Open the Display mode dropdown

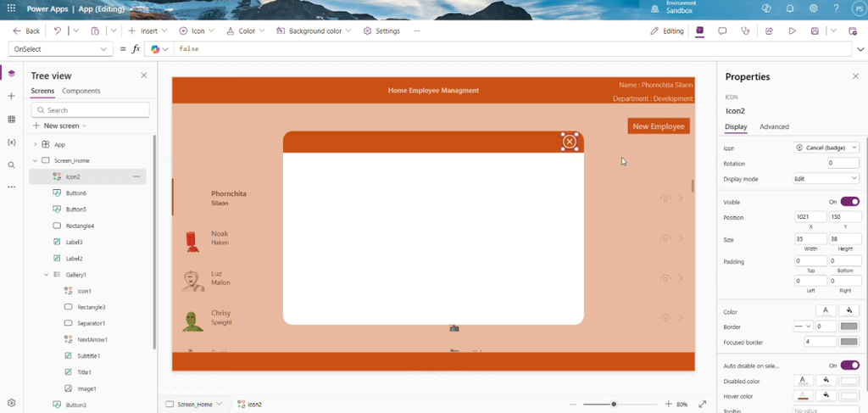826,179
